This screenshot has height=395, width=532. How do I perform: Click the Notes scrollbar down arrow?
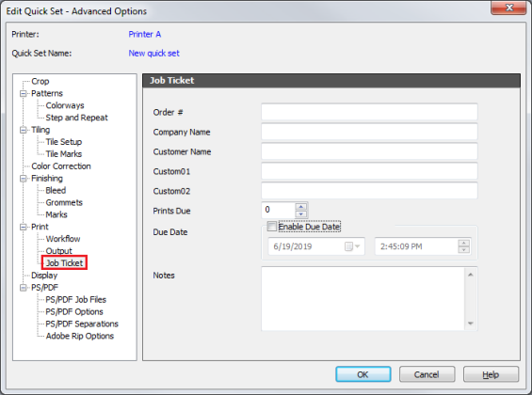click(470, 324)
